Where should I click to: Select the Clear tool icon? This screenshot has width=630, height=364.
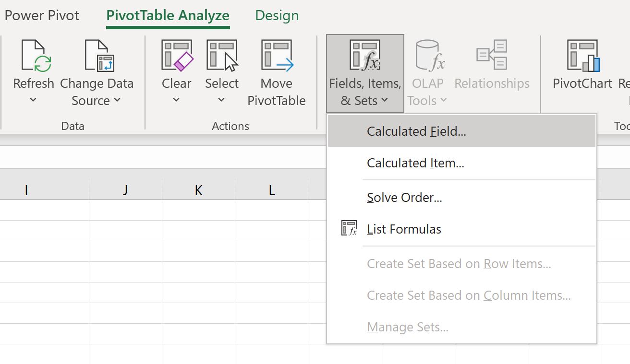coord(176,55)
